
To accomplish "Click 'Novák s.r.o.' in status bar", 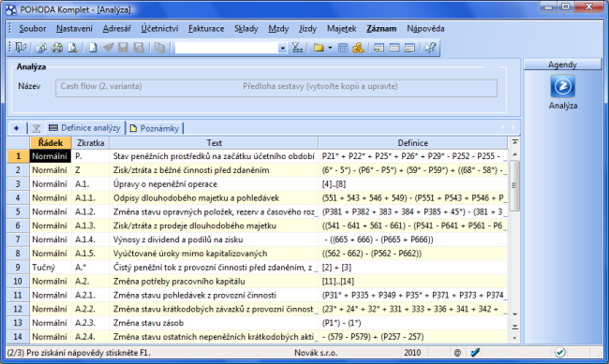I will pyautogui.click(x=316, y=353).
